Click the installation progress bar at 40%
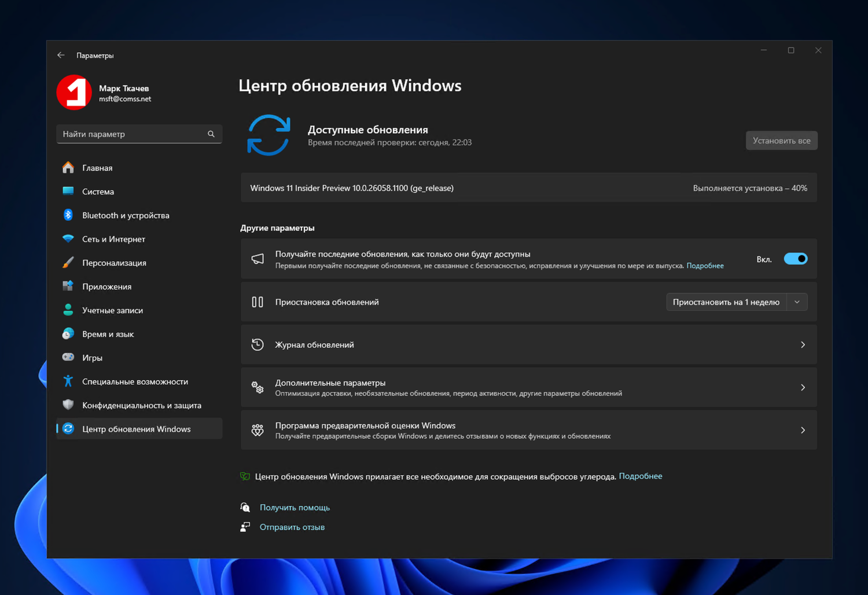The image size is (868, 595). tap(528, 188)
